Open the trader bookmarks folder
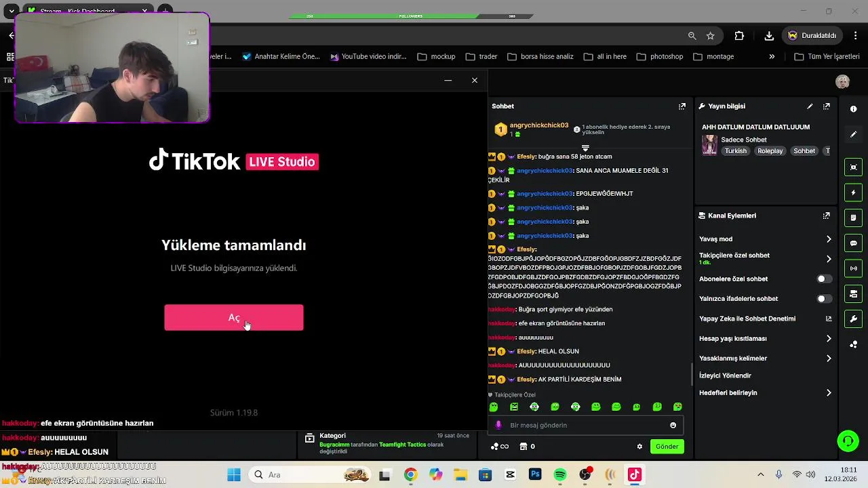 pos(481,56)
